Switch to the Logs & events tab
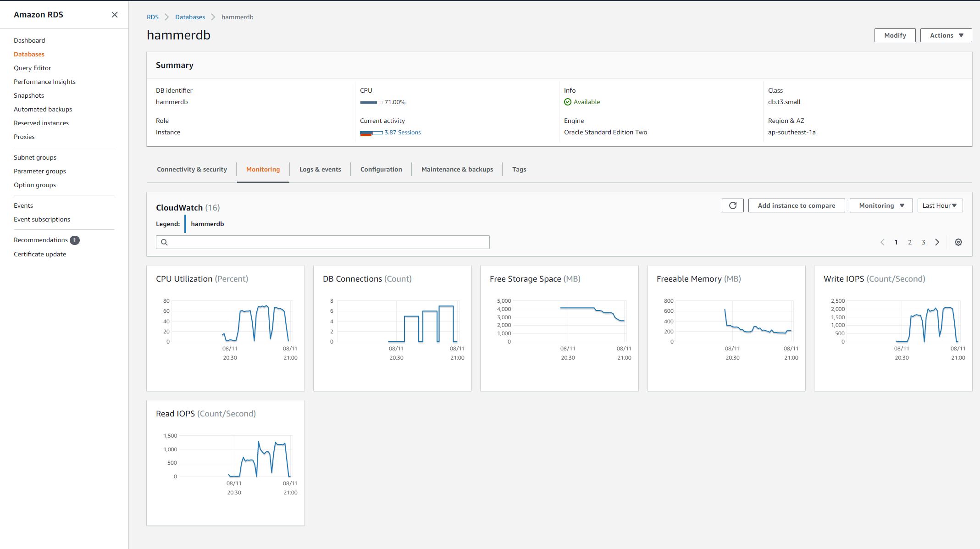The width and height of the screenshot is (980, 549). pos(320,169)
